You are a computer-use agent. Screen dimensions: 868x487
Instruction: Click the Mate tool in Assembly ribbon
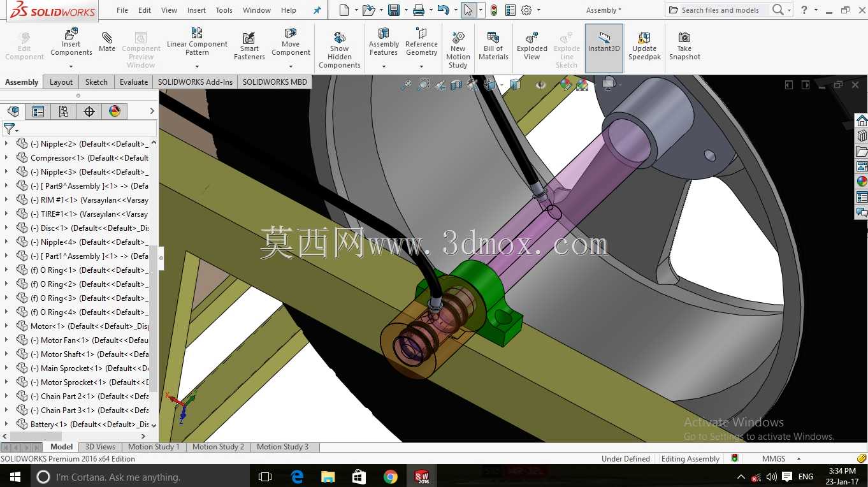click(107, 42)
